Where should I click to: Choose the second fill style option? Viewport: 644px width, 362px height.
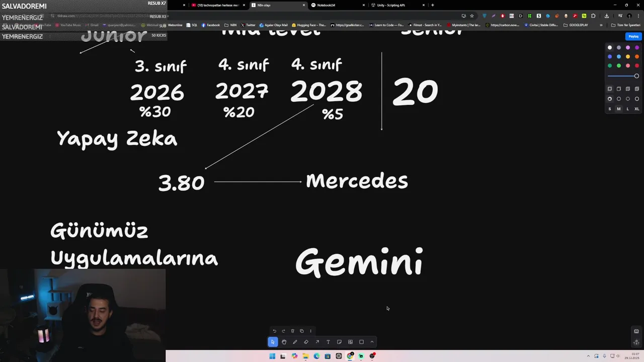[619, 89]
